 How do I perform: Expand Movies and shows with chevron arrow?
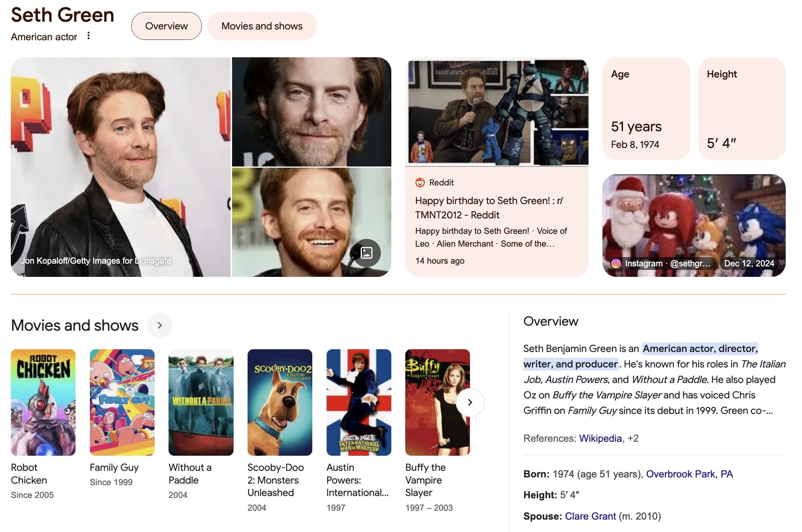pos(160,325)
